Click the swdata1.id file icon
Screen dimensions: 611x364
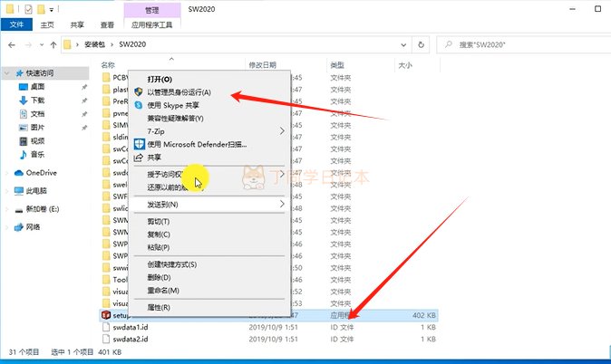106,326
